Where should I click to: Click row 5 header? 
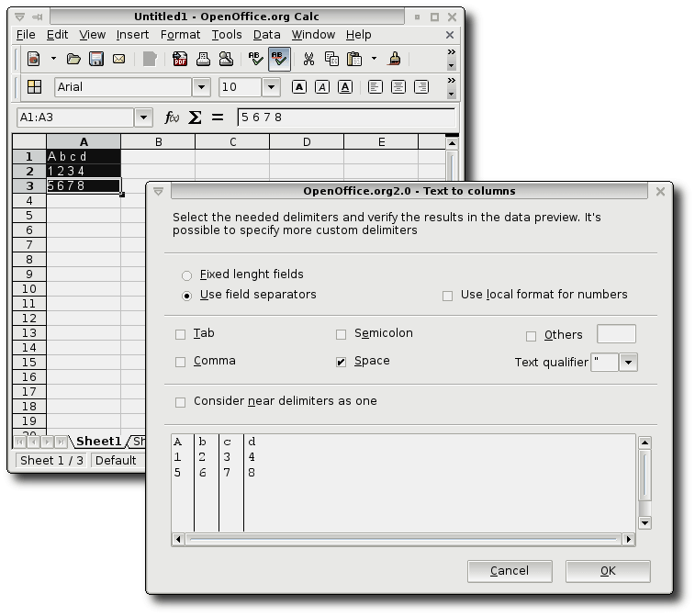pyautogui.click(x=29, y=216)
